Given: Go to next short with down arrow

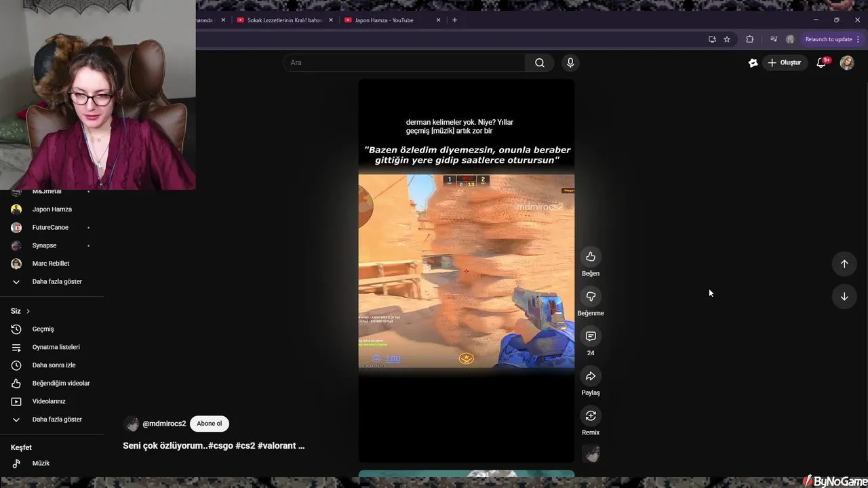Looking at the screenshot, I should click(x=844, y=296).
